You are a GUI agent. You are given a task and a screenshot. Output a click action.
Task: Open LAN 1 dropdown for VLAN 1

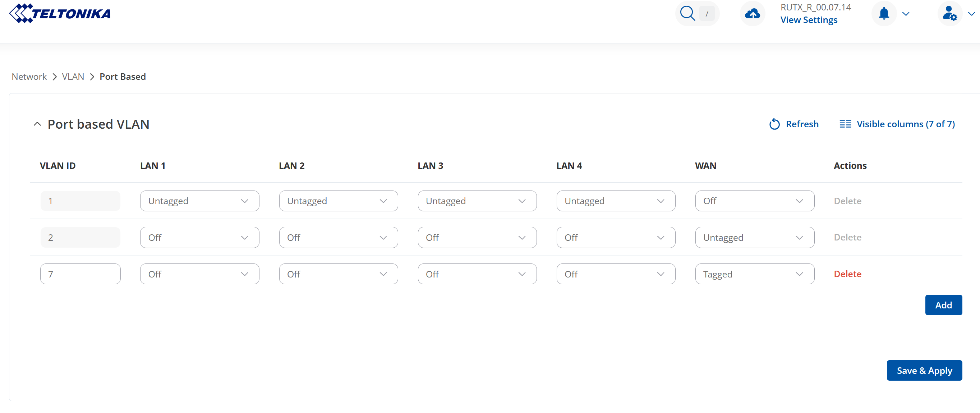[x=200, y=201]
